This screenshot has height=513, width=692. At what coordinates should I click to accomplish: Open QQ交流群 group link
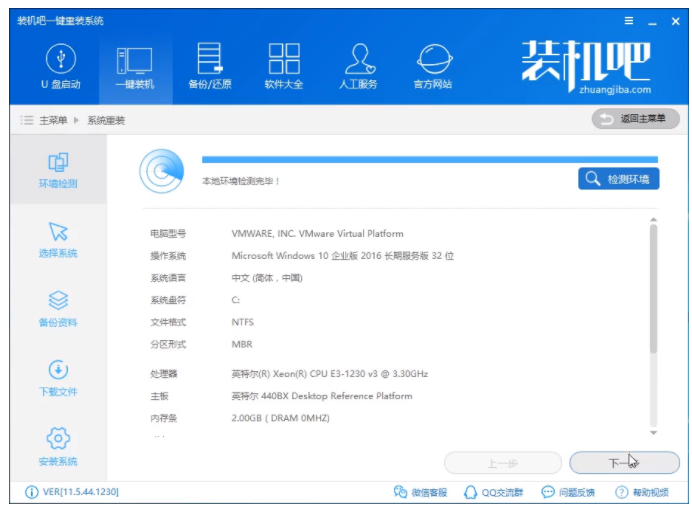[x=493, y=492]
